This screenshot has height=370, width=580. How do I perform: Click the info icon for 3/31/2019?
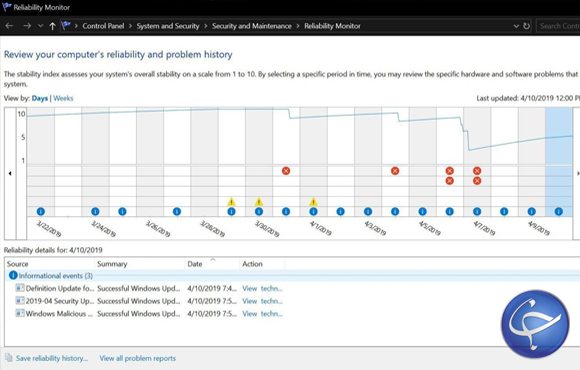click(x=286, y=212)
